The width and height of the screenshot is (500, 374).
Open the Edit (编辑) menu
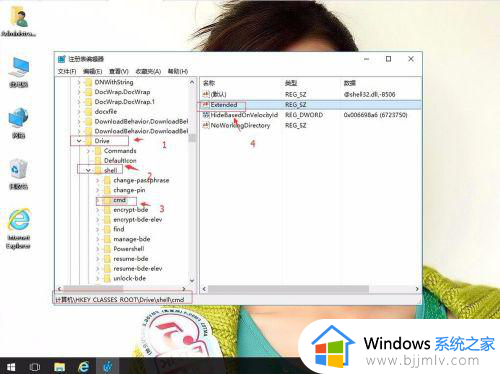coord(93,71)
